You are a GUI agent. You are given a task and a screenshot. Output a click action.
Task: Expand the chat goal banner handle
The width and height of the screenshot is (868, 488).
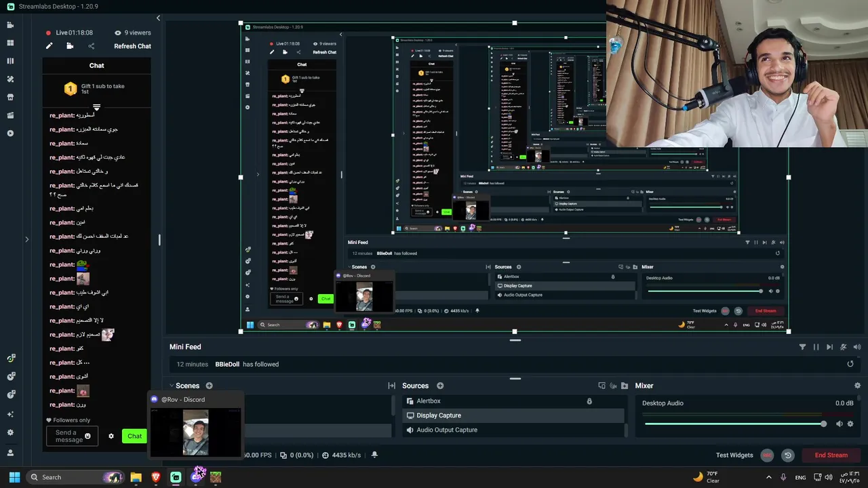tap(96, 107)
